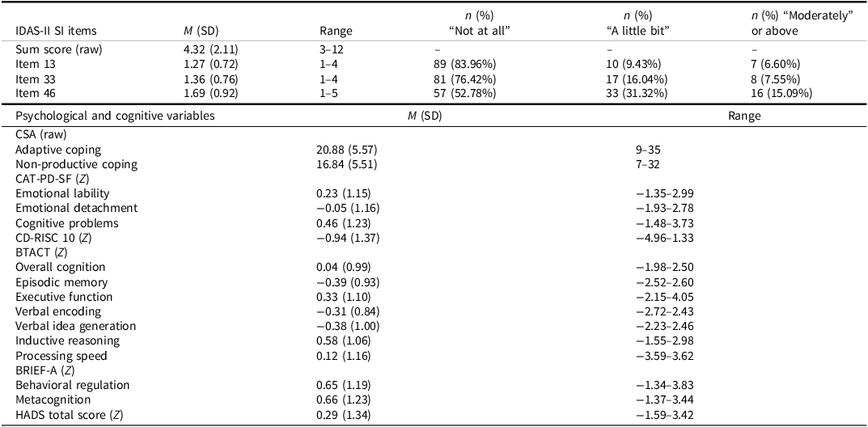Click the 'IDAS-II SI items' column header
The width and height of the screenshot is (868, 427).
coord(56,31)
